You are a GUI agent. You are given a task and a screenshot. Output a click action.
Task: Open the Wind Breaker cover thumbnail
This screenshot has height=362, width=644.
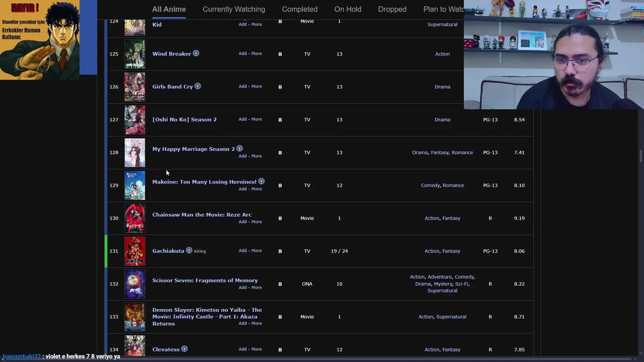pos(135,54)
